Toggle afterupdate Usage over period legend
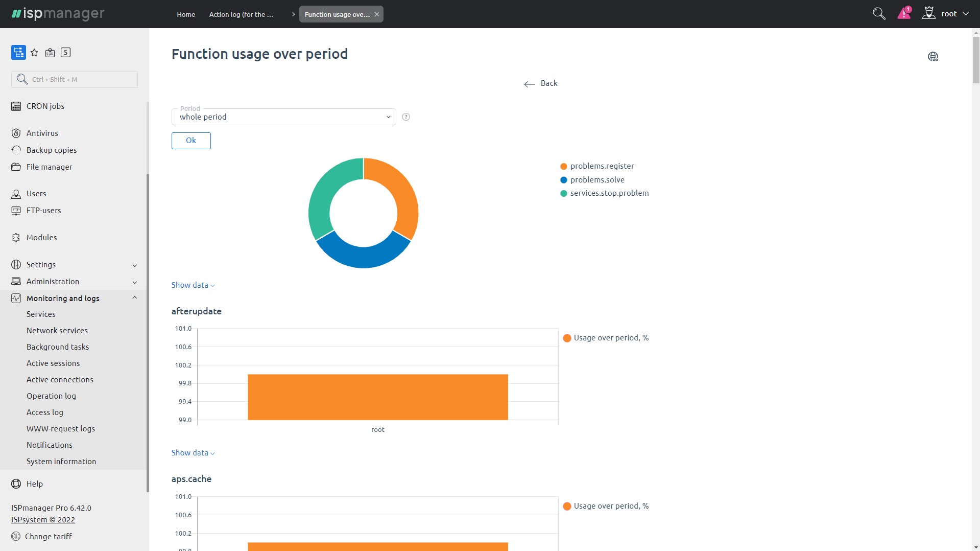Image resolution: width=980 pixels, height=551 pixels. pos(606,338)
